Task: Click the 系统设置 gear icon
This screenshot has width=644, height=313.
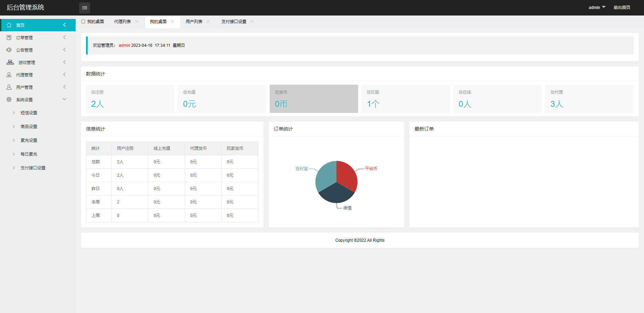Action: tap(9, 100)
